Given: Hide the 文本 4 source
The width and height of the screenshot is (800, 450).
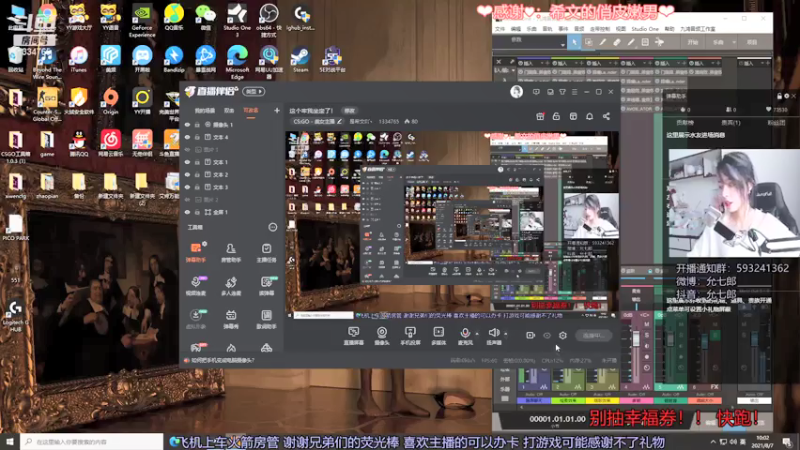Looking at the screenshot, I should click(x=187, y=137).
